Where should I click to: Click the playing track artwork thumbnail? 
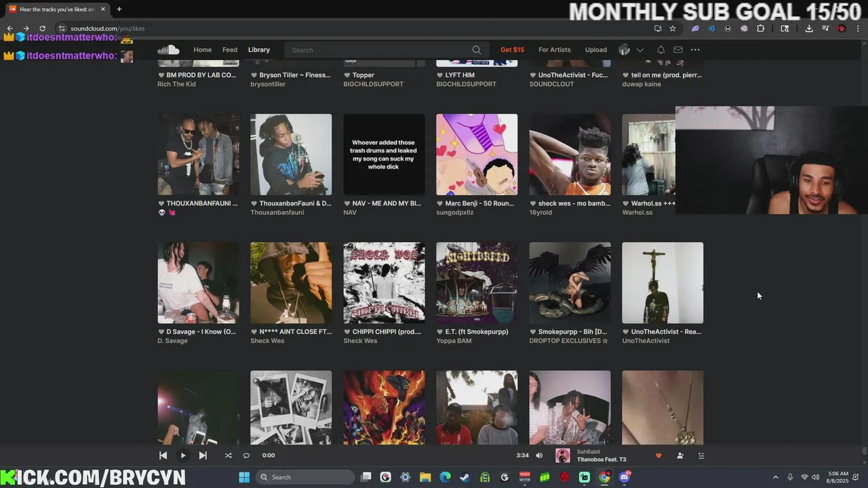563,455
